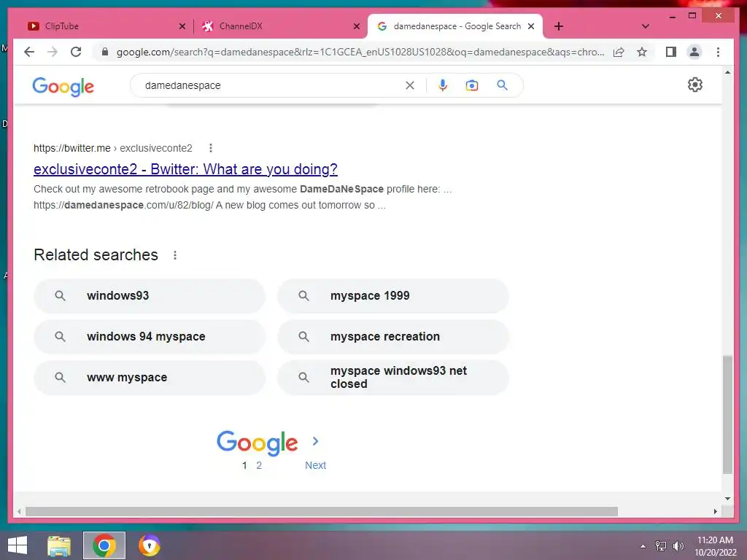The height and width of the screenshot is (560, 747).
Task: Search related term www myspace
Action: tap(149, 378)
